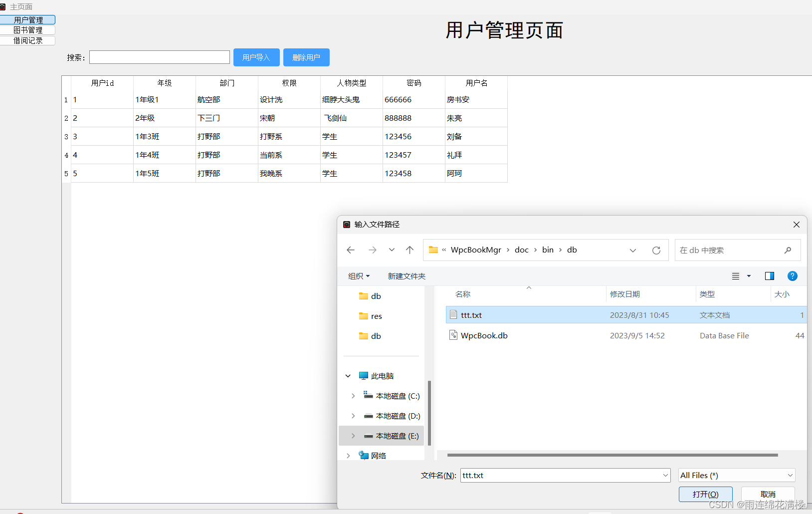This screenshot has height=514, width=812.
Task: Select 本地磁盘 (E:) in sidebar
Action: tap(382, 436)
